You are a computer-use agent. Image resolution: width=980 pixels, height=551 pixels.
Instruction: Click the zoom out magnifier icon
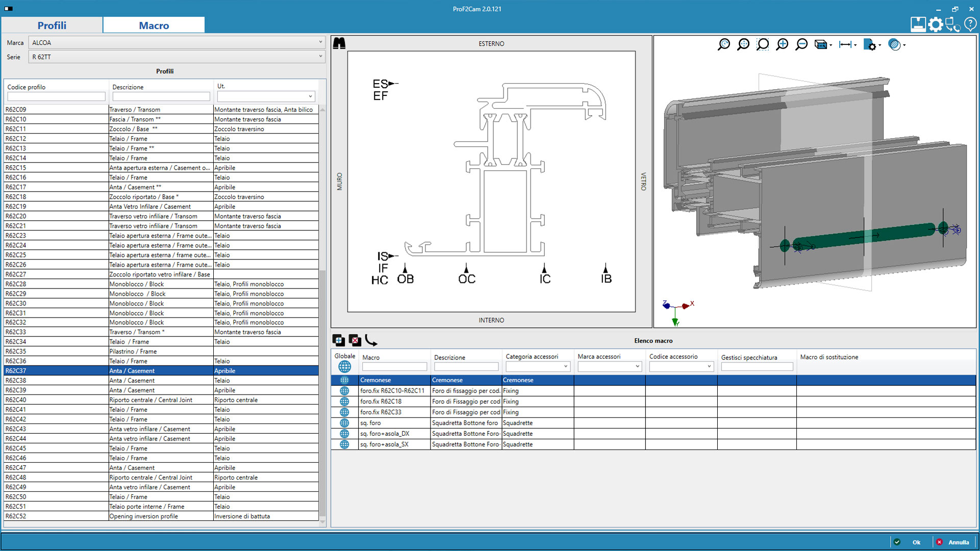[801, 44]
